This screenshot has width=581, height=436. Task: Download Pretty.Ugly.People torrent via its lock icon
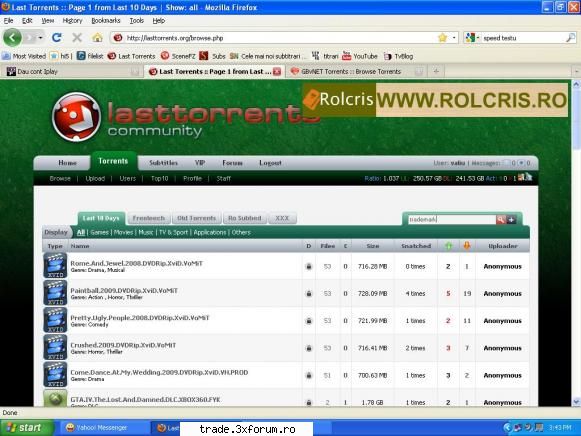click(x=308, y=321)
